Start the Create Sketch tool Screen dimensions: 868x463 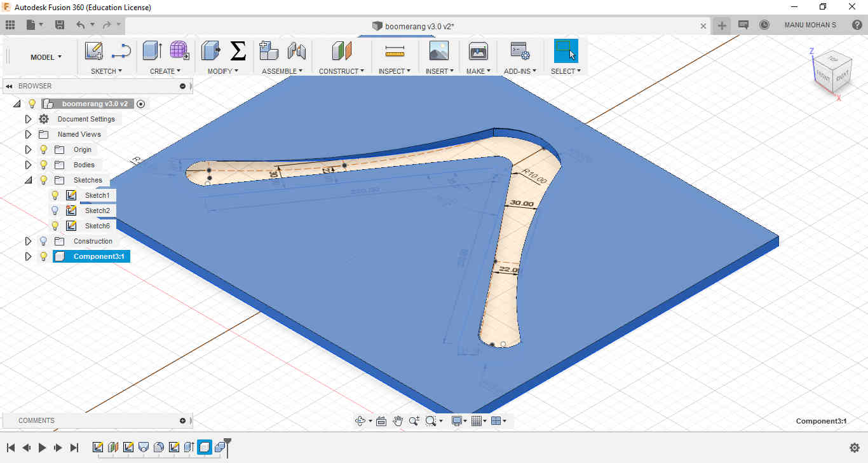(x=94, y=51)
